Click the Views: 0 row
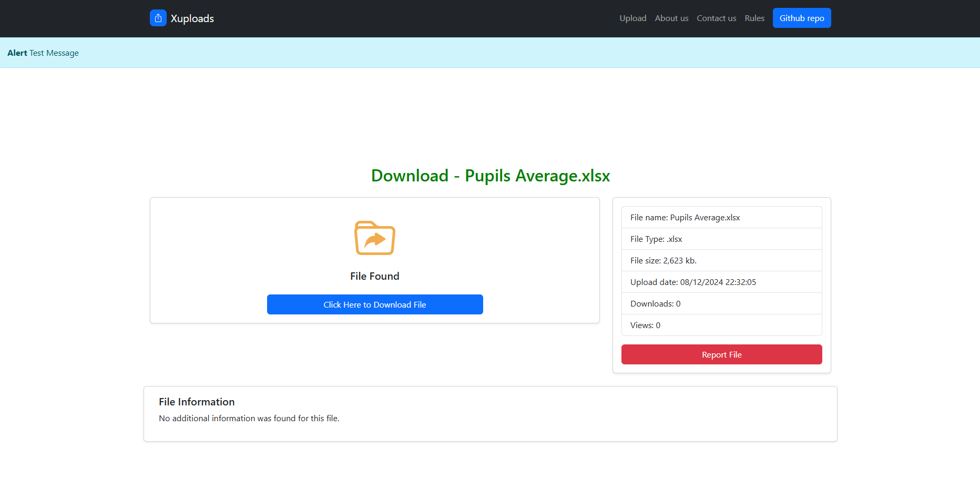This screenshot has height=499, width=980. click(x=721, y=325)
